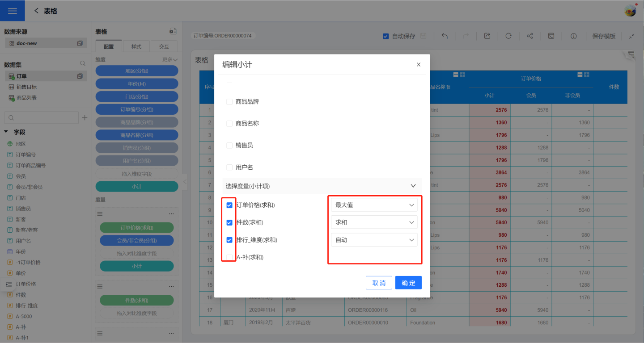Open the 自动 dropdown for 排行_维度
The height and width of the screenshot is (343, 644).
point(374,240)
